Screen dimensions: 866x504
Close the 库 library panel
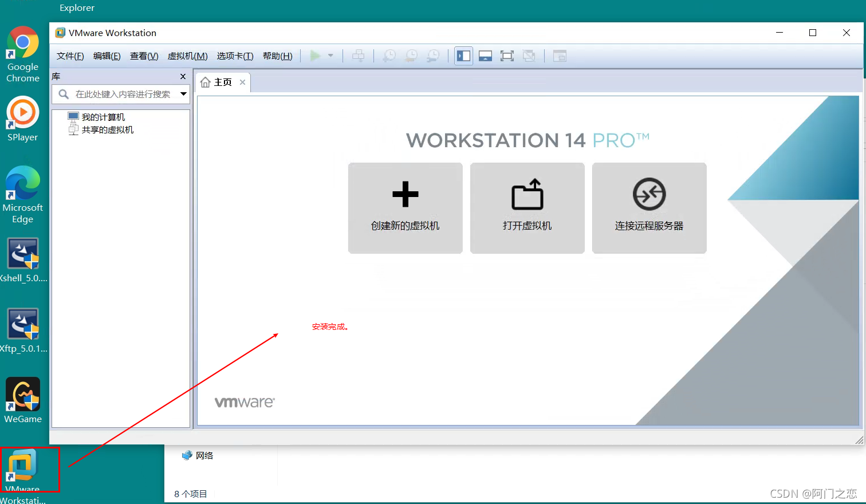(x=183, y=76)
